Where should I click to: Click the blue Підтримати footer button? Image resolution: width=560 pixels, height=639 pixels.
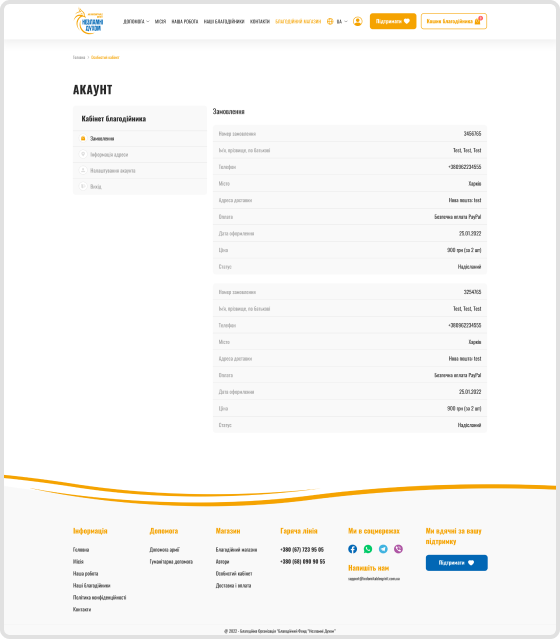456,562
